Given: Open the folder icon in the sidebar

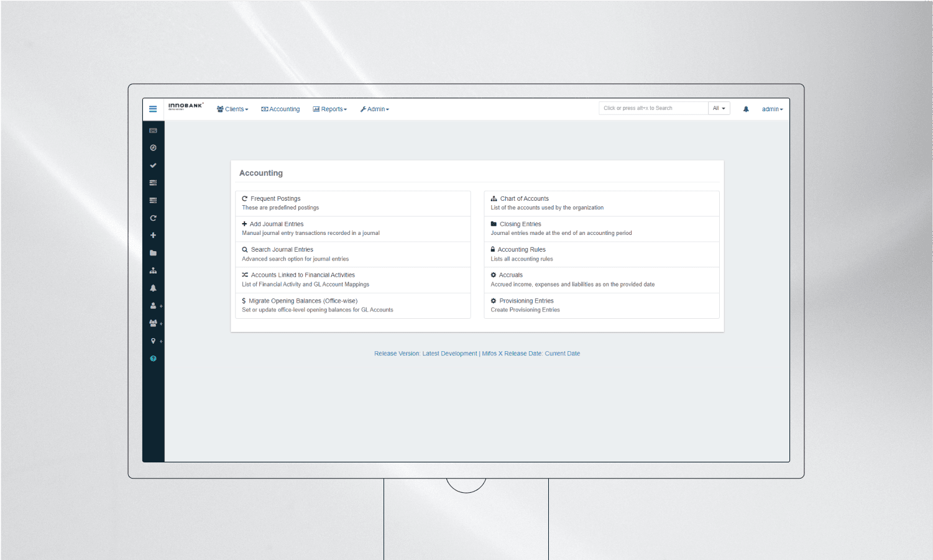Looking at the screenshot, I should (x=153, y=252).
